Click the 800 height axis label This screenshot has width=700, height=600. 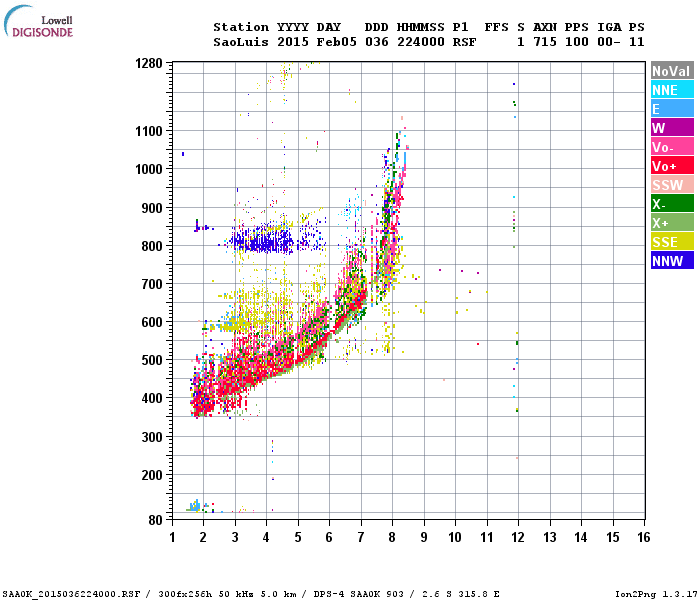click(152, 246)
